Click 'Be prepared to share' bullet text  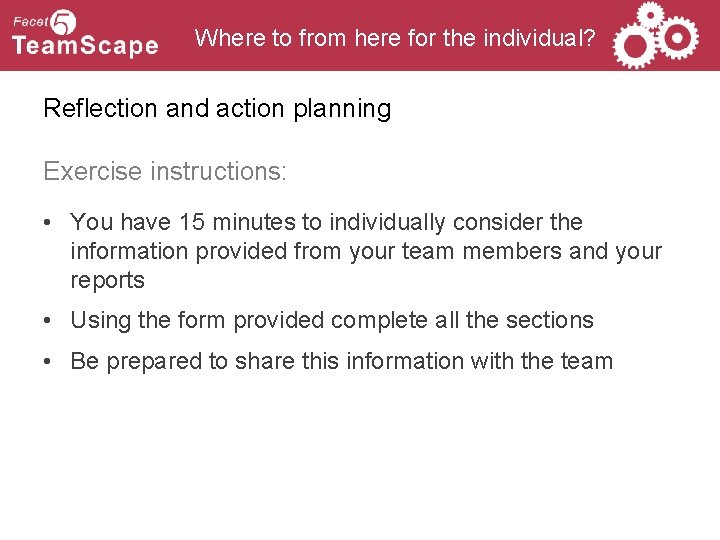[340, 361]
